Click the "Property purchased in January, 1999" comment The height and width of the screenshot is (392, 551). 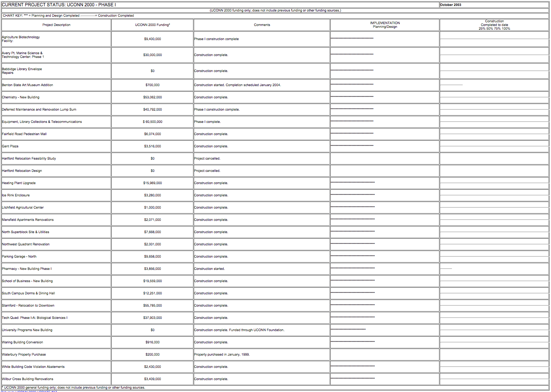point(222,355)
